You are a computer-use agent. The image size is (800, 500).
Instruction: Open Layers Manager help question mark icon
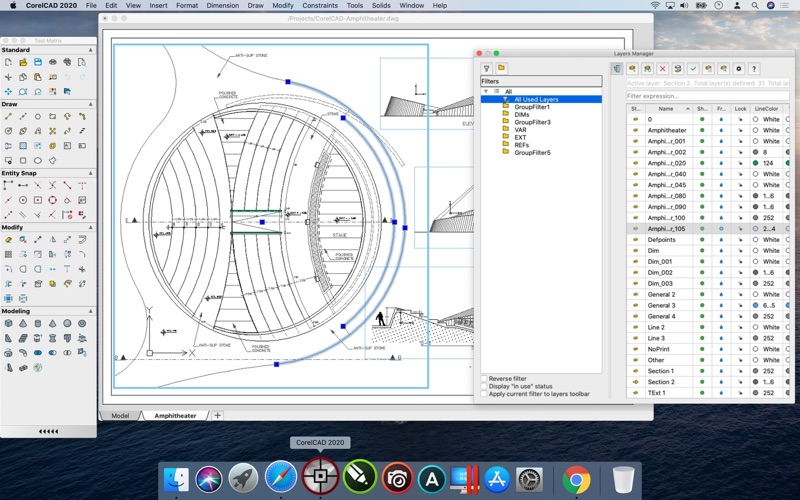click(754, 68)
